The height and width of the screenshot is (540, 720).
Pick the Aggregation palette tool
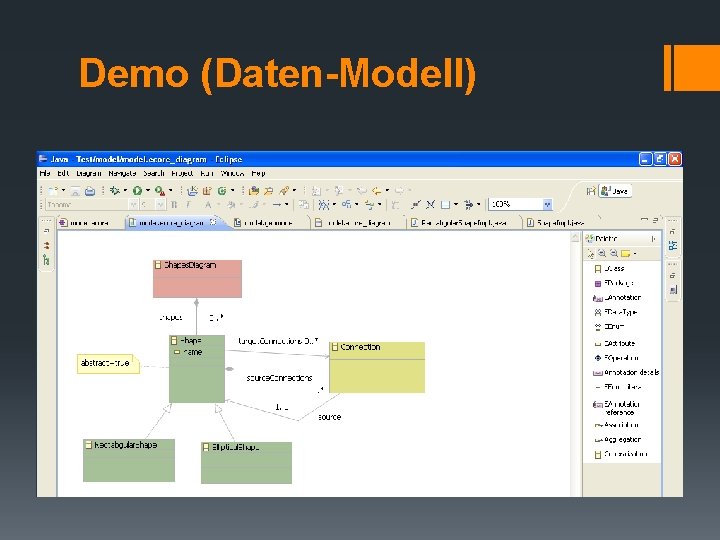(x=617, y=440)
